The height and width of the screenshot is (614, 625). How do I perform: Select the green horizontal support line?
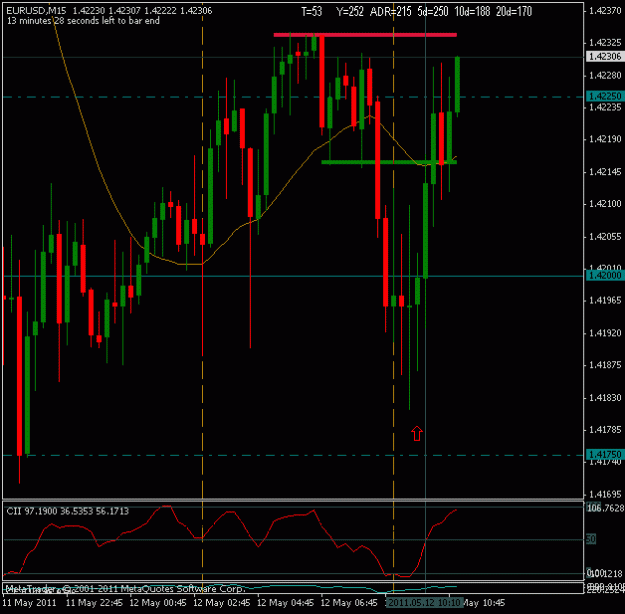point(389,162)
